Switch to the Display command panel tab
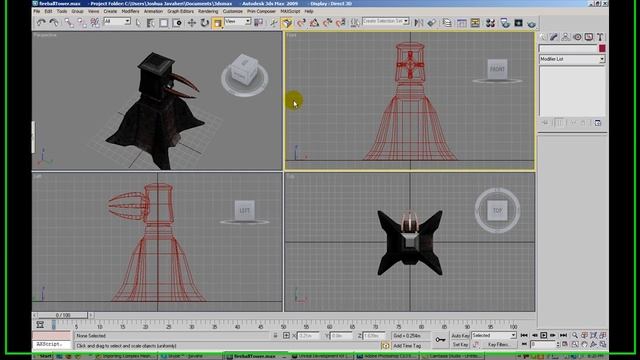 589,37
